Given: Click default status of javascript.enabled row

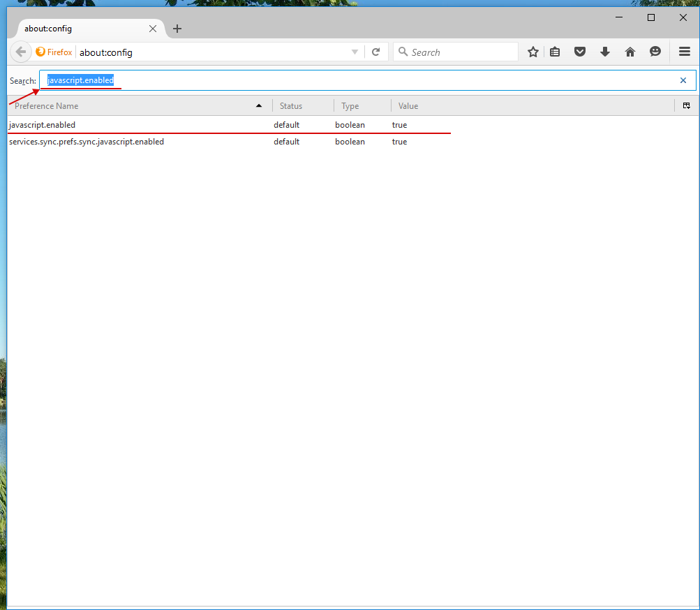Looking at the screenshot, I should click(x=287, y=125).
